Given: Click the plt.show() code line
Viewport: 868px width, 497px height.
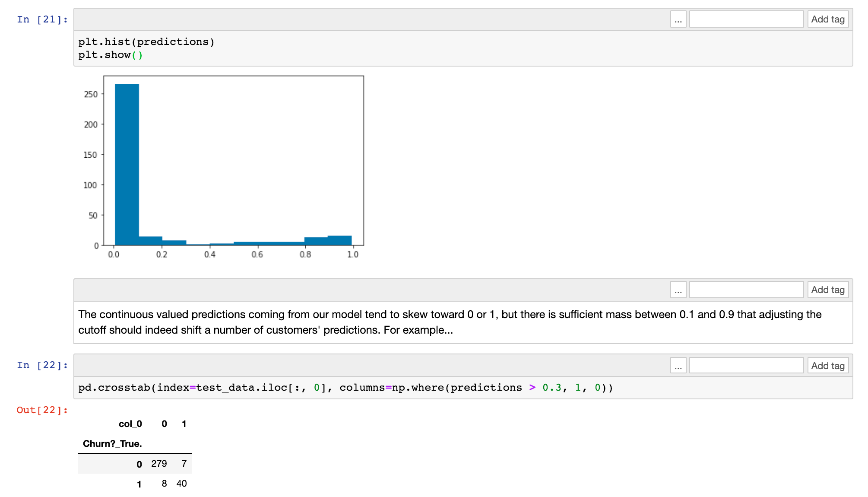Looking at the screenshot, I should click(110, 55).
